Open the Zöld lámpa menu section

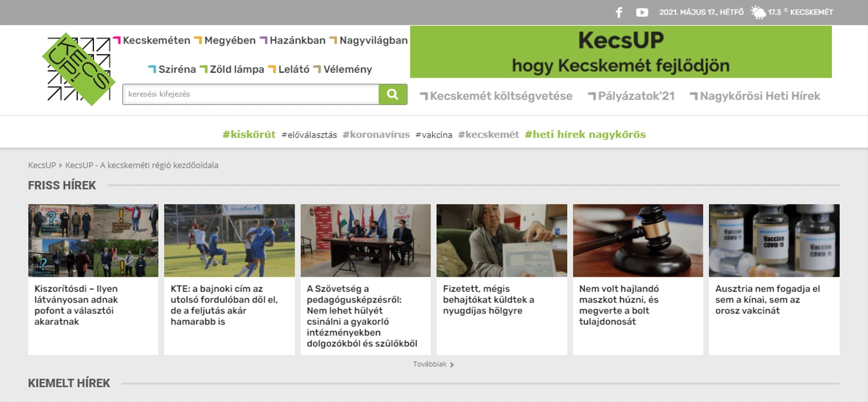coord(231,69)
